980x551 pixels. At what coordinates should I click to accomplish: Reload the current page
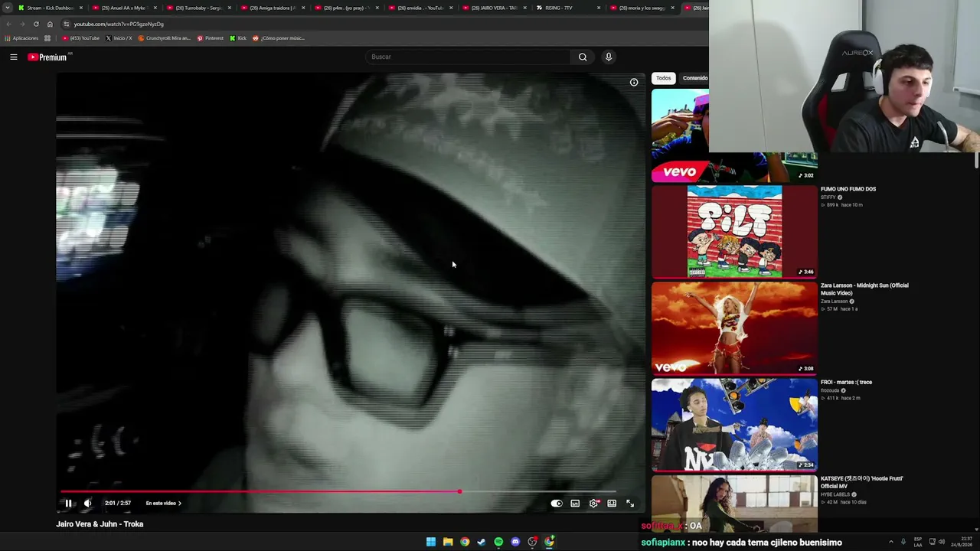[36, 24]
